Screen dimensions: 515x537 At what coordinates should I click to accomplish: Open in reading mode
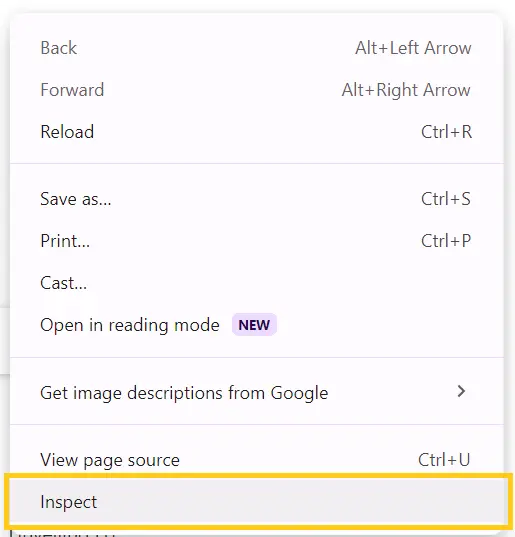pyautogui.click(x=256, y=325)
